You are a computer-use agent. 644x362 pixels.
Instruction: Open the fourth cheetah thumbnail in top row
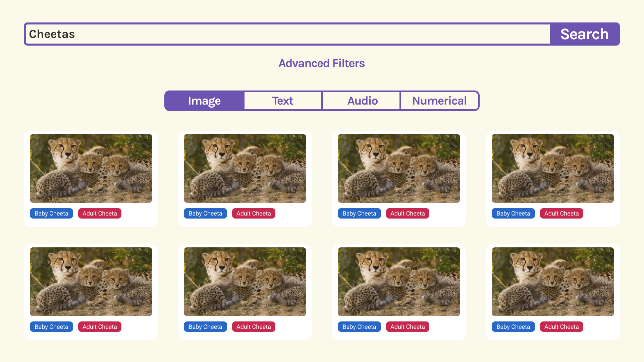[553, 168]
